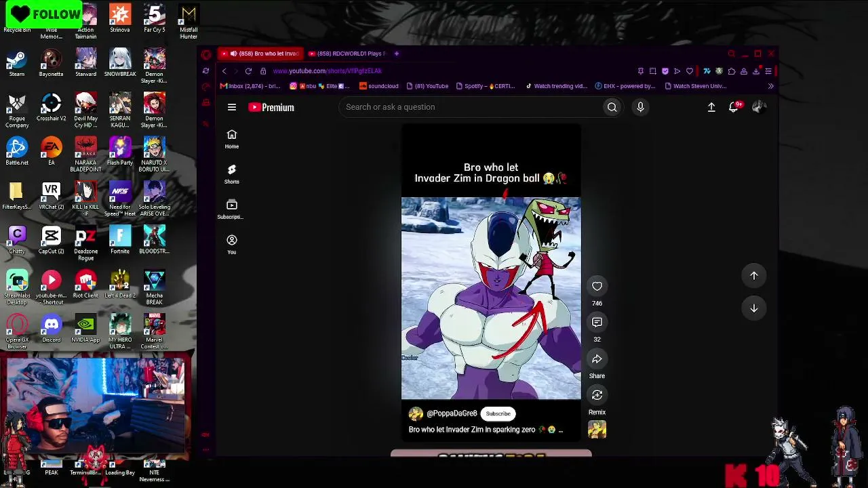Screen dimensions: 868x488
Task: Go back in the browser
Action: tap(224, 71)
